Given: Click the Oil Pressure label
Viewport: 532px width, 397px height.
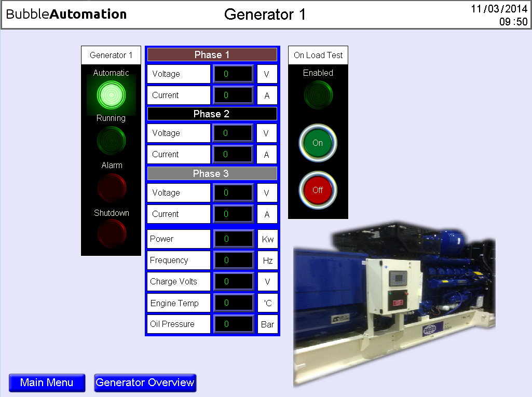Looking at the screenshot, I should [179, 324].
